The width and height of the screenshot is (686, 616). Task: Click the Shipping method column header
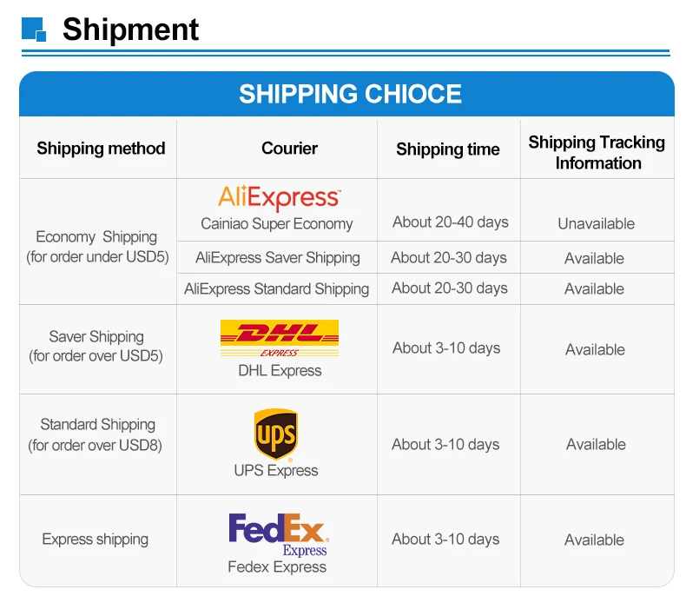coord(101,149)
